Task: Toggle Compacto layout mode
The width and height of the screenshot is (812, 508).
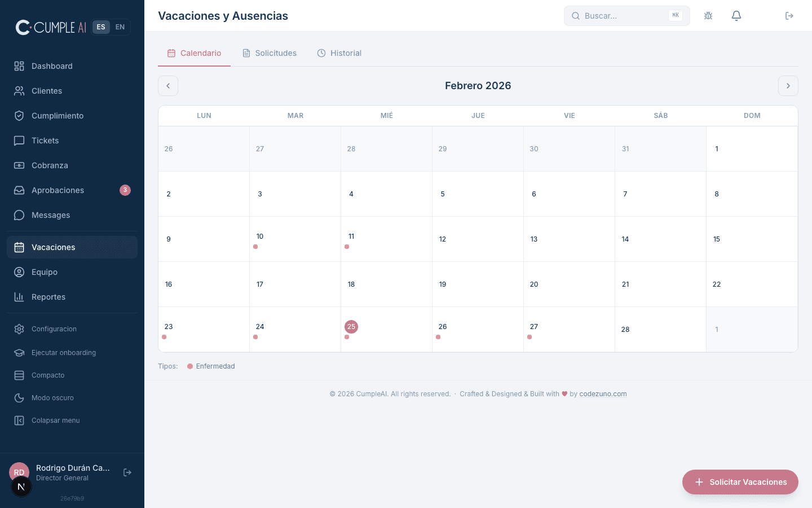Action: coord(48,375)
